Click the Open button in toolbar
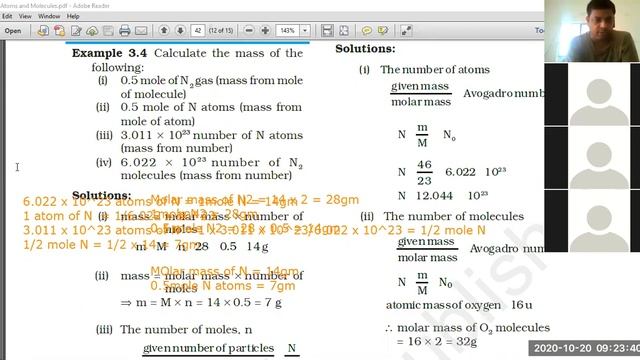 point(13,31)
